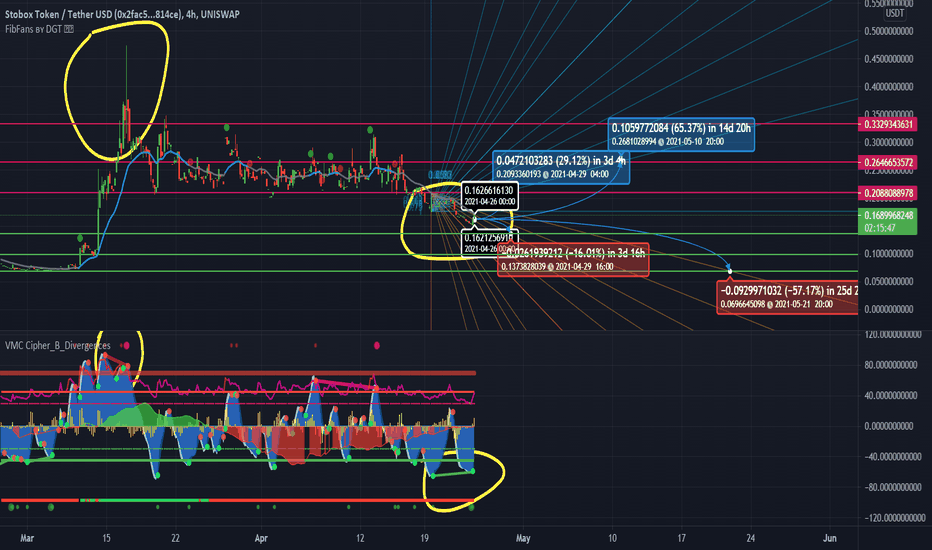Click the white price tag 0.1626616130

pos(489,196)
